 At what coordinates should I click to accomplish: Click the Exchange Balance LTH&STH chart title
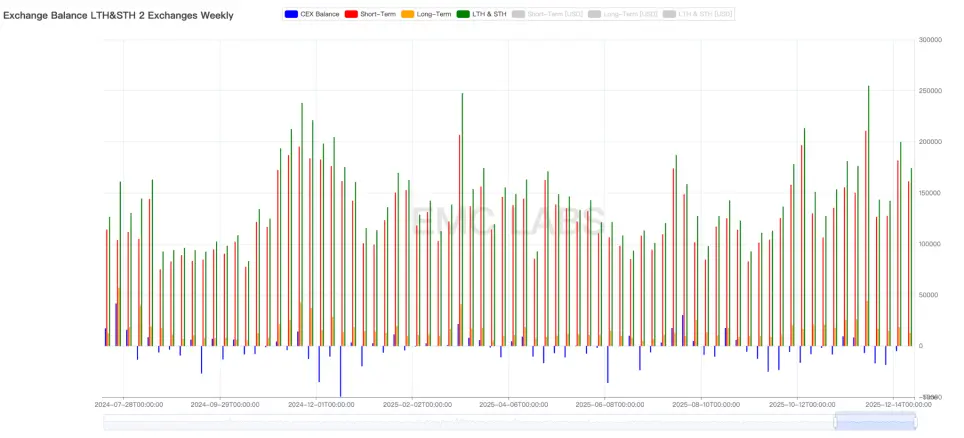(x=119, y=15)
